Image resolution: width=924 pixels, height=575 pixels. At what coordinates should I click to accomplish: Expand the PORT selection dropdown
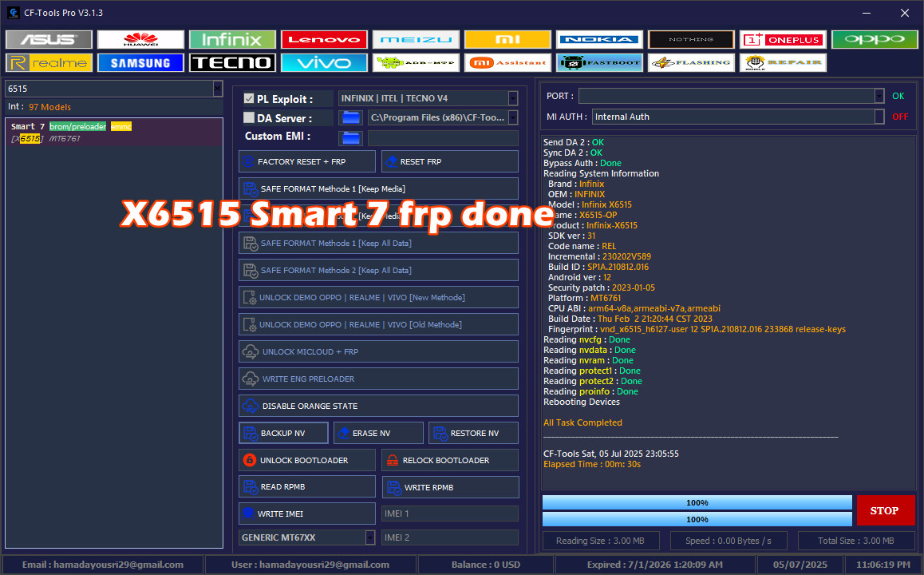pos(879,96)
